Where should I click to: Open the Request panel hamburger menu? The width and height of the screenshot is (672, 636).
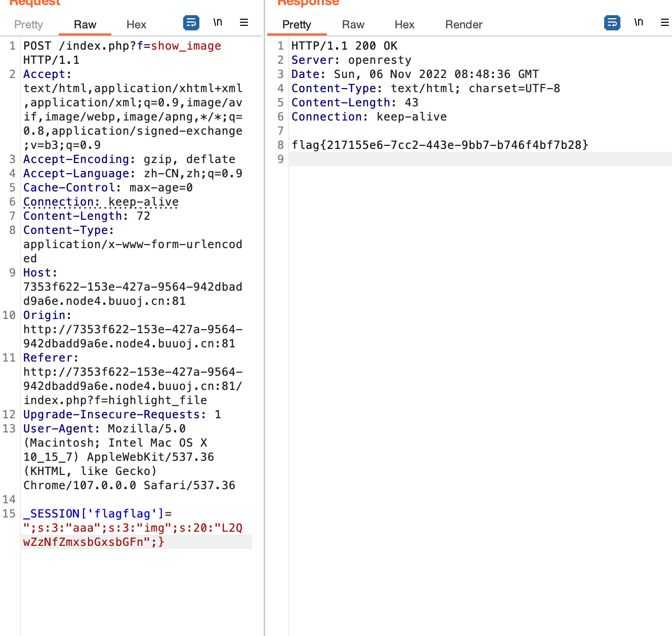(244, 22)
